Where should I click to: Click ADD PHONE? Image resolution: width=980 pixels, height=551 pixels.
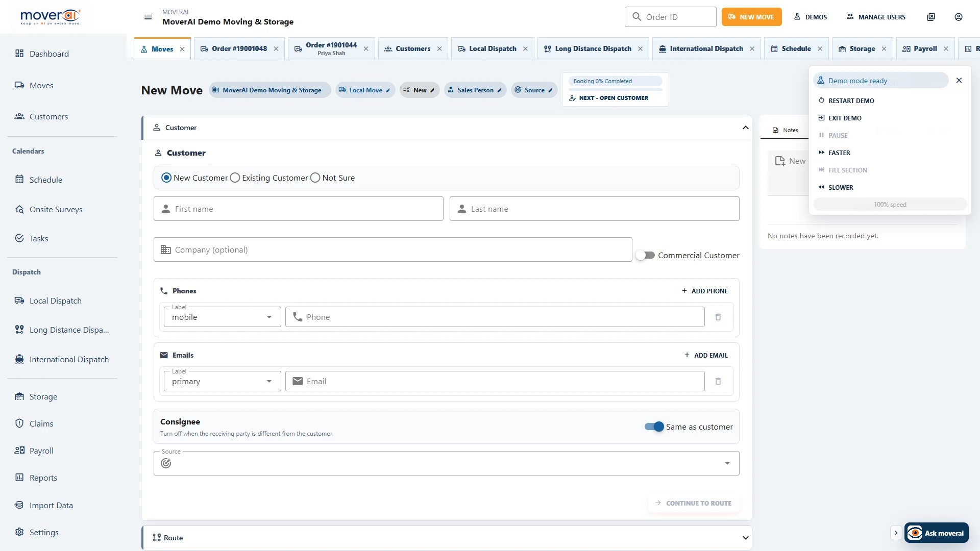click(705, 291)
